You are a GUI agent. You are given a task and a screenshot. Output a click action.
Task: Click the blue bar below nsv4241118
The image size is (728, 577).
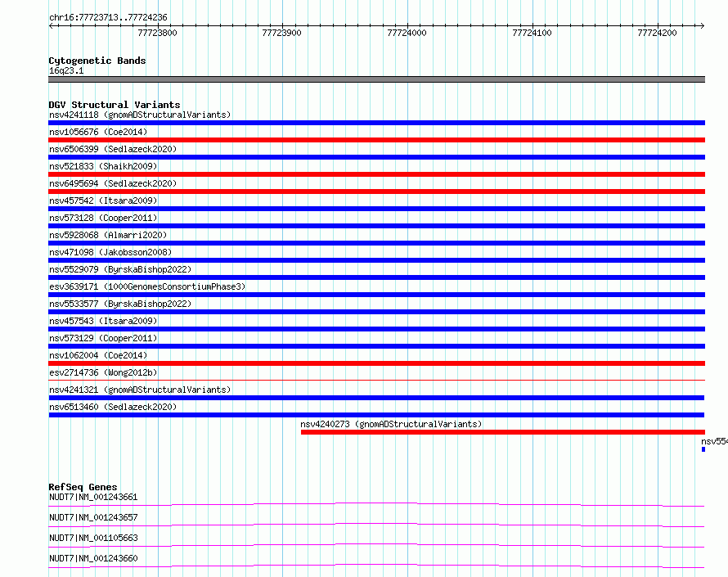376,123
